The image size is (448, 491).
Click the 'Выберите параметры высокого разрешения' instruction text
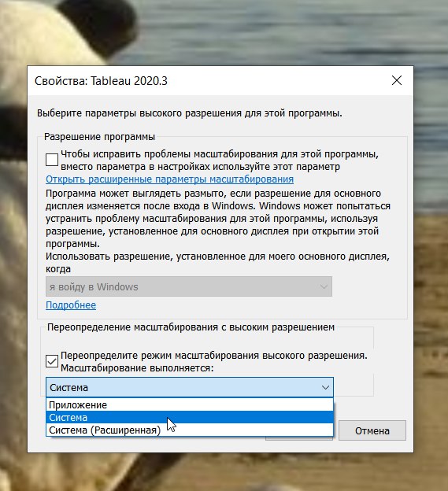tap(190, 113)
